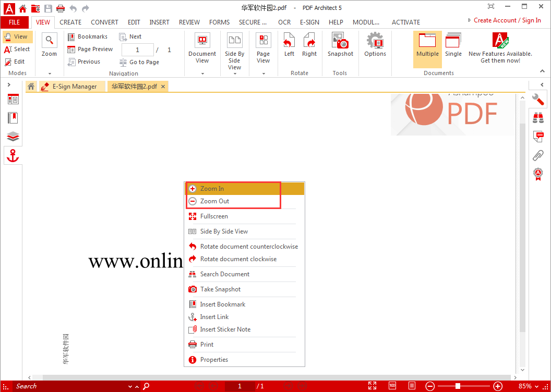This screenshot has width=551, height=392.
Task: Switch to View mode in the ribbon
Action: (x=17, y=37)
